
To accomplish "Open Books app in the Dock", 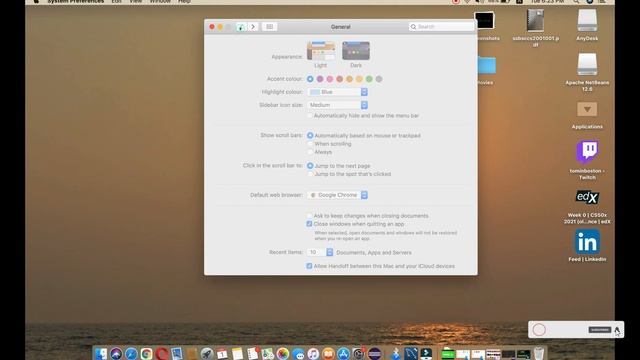I will (x=328, y=353).
